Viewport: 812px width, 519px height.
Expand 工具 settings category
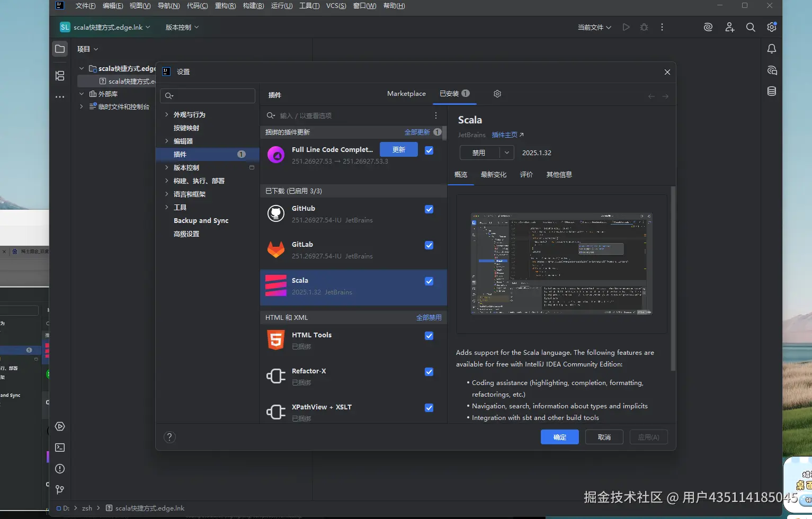[x=166, y=207]
